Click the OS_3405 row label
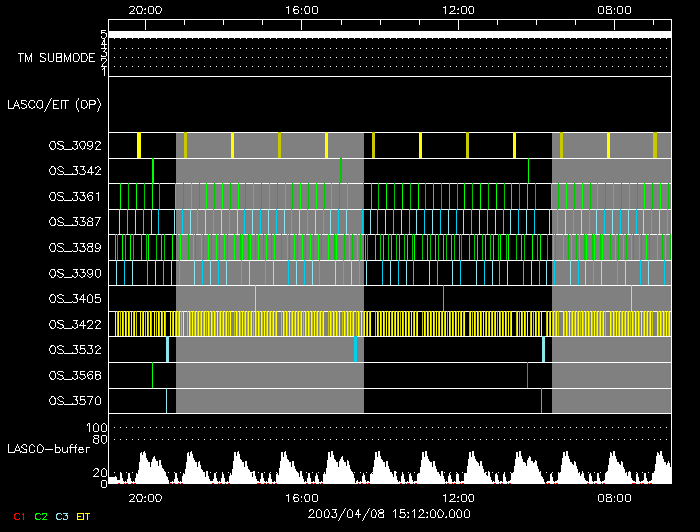The image size is (700, 532). click(75, 298)
